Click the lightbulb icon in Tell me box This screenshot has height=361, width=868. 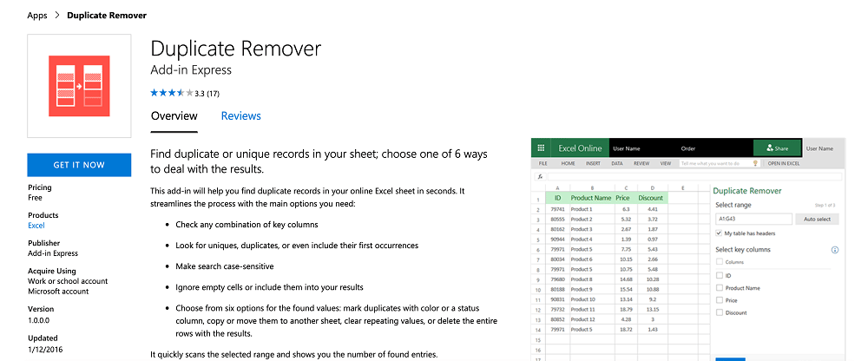754,164
